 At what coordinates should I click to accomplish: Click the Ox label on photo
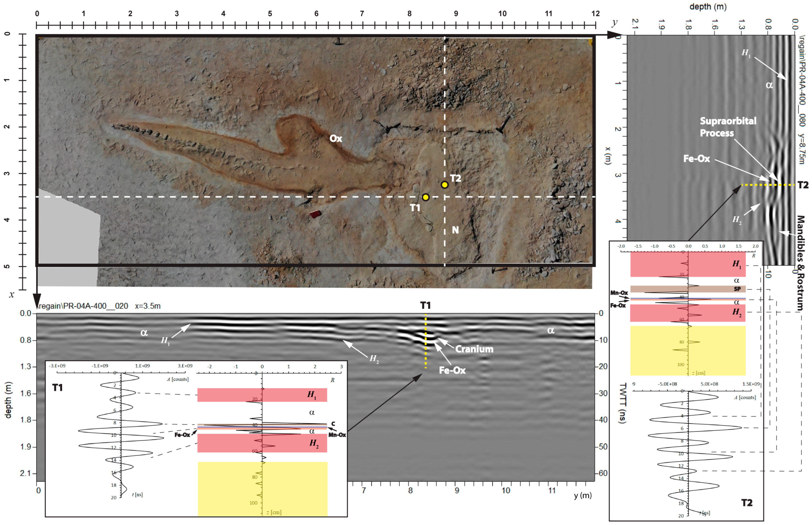(336, 138)
